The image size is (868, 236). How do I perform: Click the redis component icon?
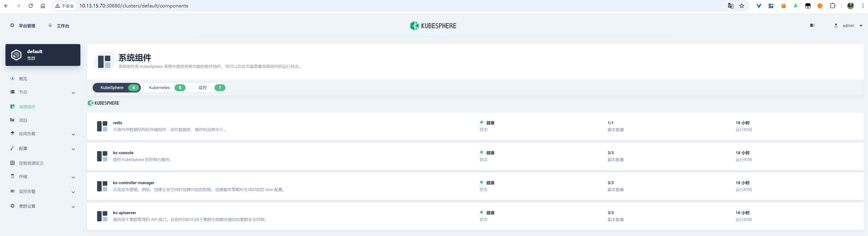pos(102,127)
